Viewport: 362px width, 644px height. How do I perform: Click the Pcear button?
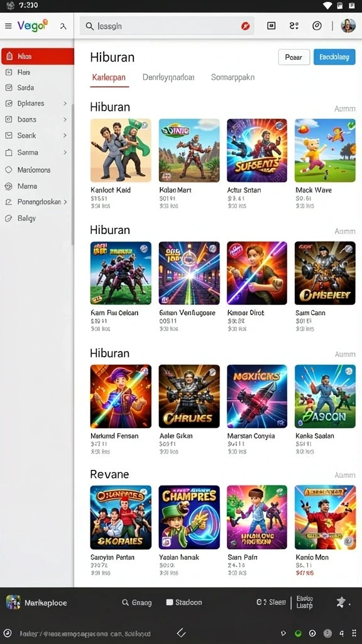coord(294,57)
